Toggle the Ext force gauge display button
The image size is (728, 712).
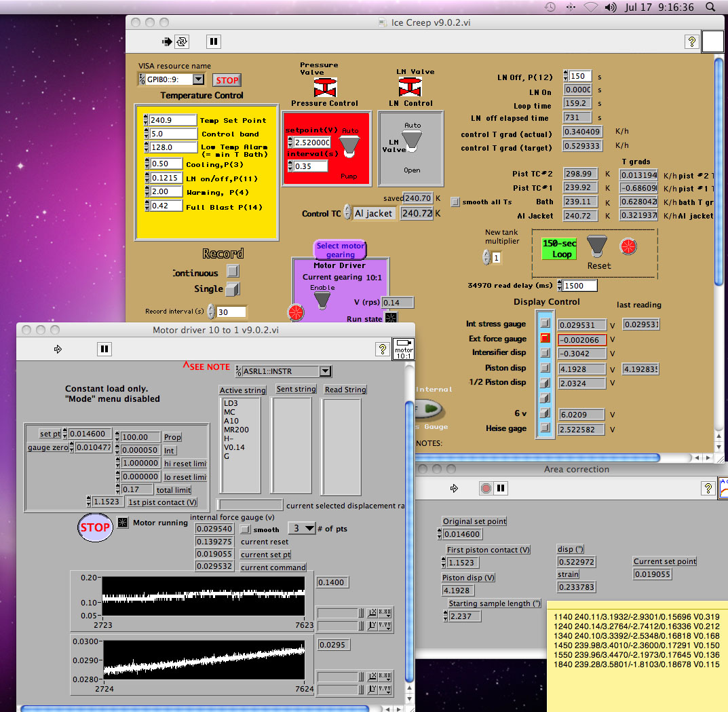545,338
